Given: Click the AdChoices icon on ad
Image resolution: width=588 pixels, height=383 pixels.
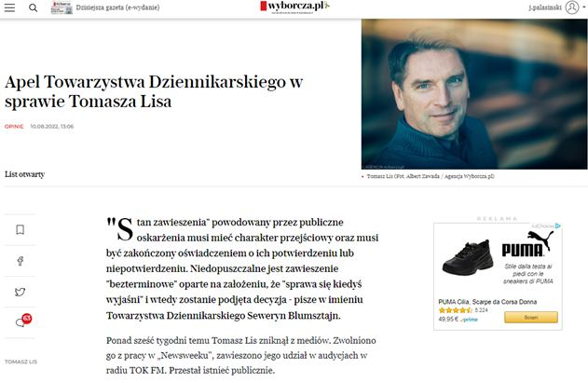Looking at the screenshot, I should tap(558, 226).
